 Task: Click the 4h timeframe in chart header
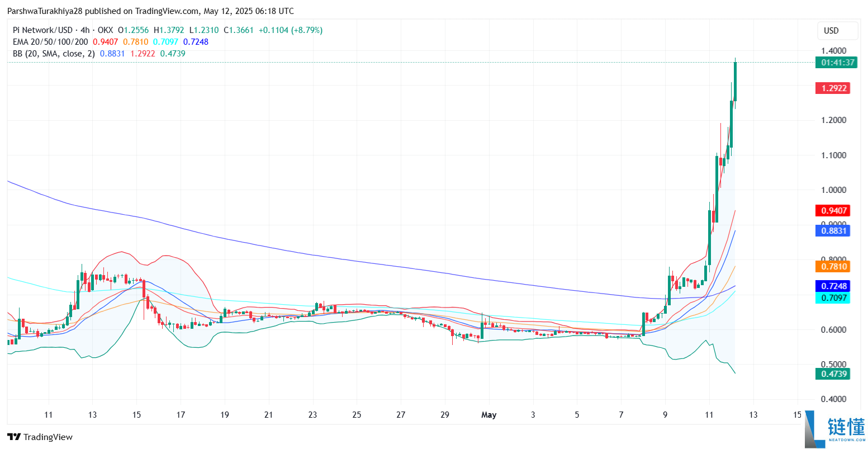[85, 30]
